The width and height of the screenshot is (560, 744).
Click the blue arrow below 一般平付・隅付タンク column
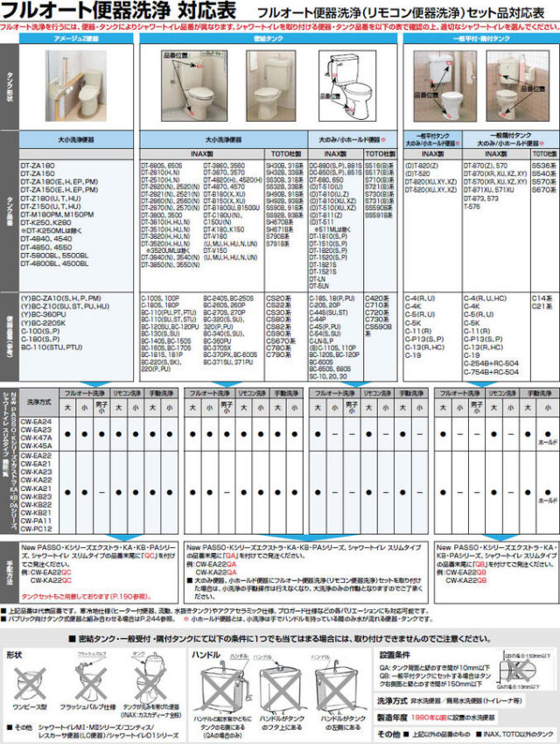480,384
